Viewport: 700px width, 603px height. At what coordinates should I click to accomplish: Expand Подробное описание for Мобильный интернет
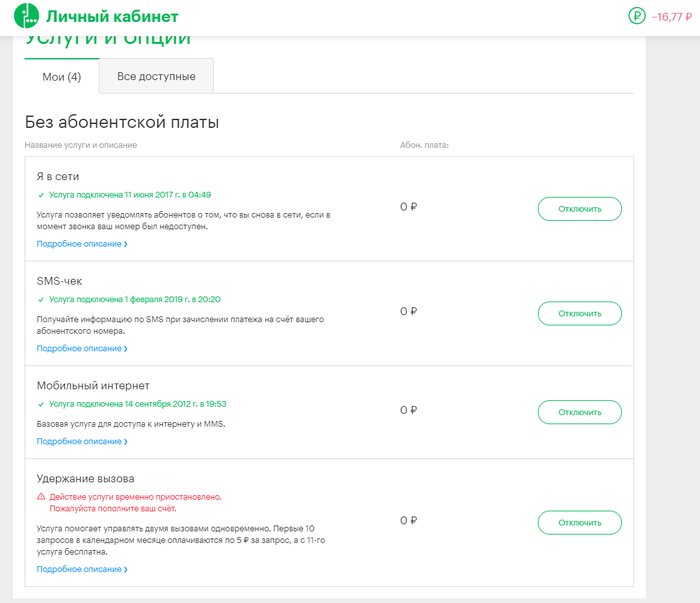[x=82, y=441]
